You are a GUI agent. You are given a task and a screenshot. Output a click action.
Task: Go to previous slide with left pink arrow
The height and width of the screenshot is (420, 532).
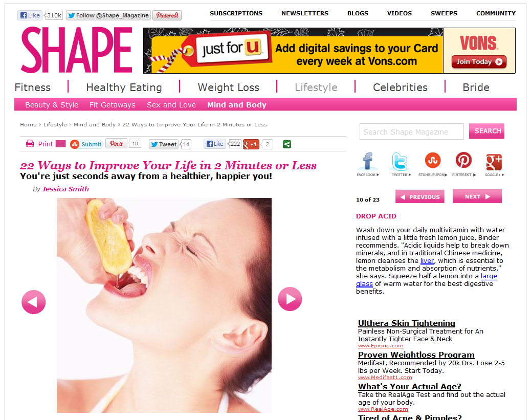pos(34,302)
